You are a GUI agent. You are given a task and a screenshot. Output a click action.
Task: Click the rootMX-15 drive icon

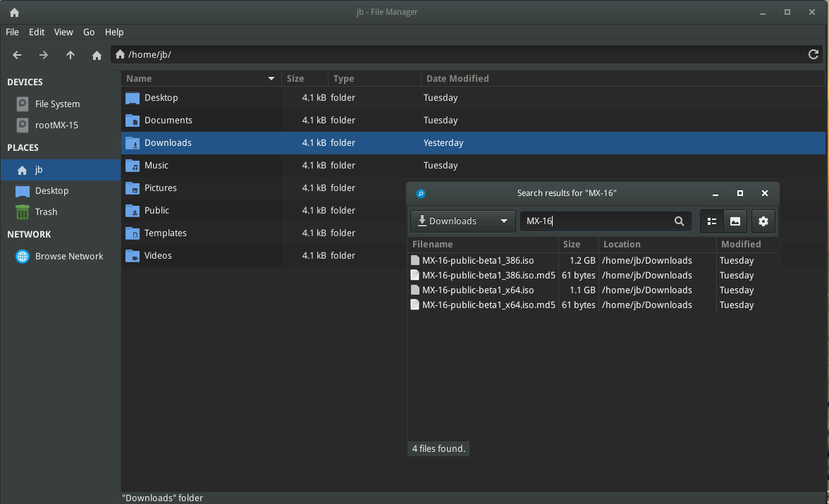(23, 125)
